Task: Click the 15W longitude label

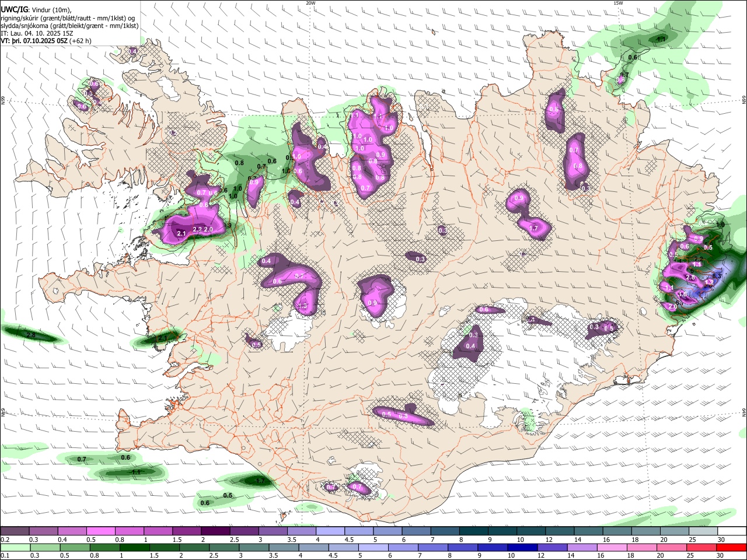Action: 618,3
